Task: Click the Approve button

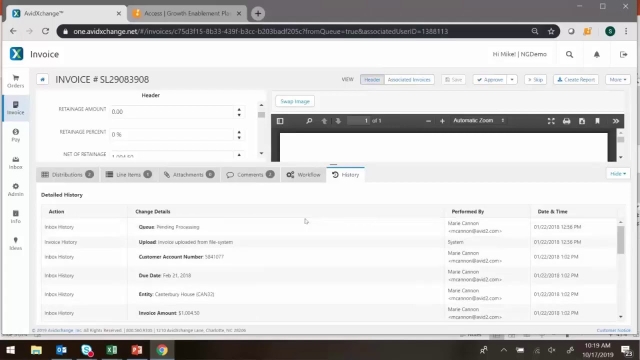Action: [x=490, y=80]
